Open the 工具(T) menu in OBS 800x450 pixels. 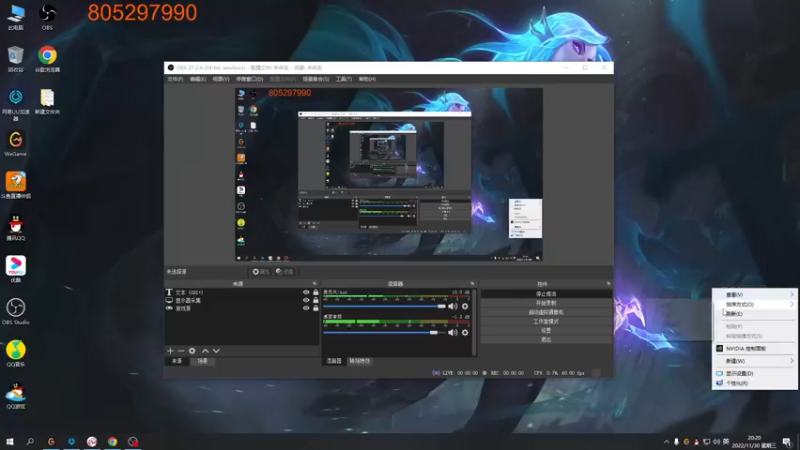(x=344, y=79)
